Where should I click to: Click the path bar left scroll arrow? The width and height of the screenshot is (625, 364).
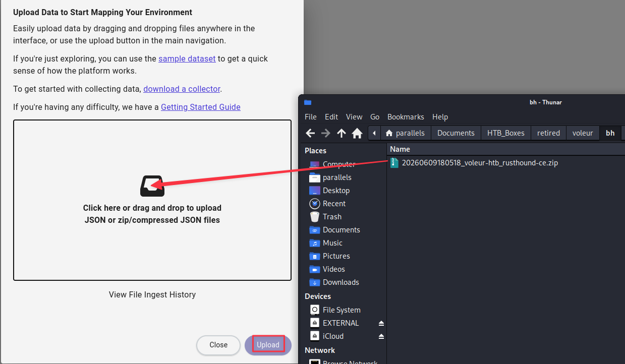point(374,133)
